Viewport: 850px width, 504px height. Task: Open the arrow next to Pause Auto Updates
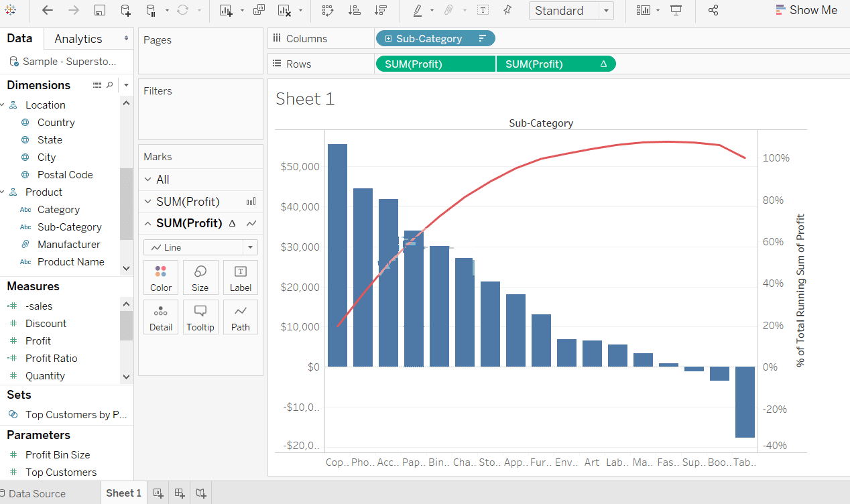click(x=168, y=11)
